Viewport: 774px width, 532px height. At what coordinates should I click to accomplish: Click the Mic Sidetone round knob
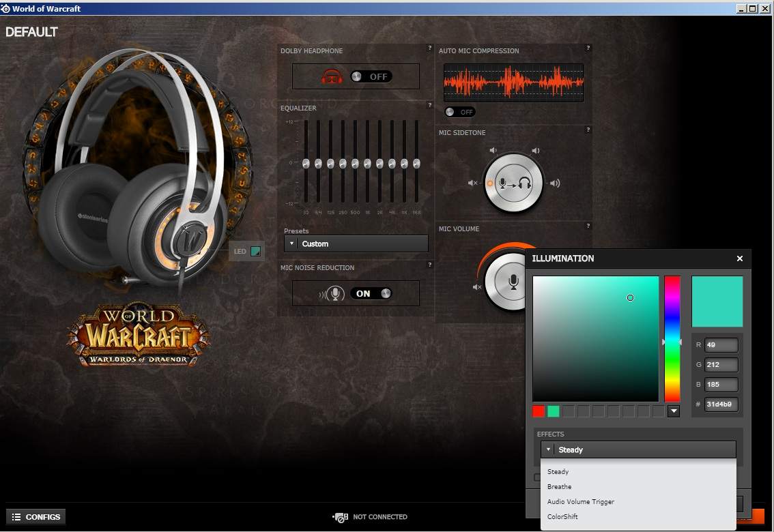(x=513, y=183)
